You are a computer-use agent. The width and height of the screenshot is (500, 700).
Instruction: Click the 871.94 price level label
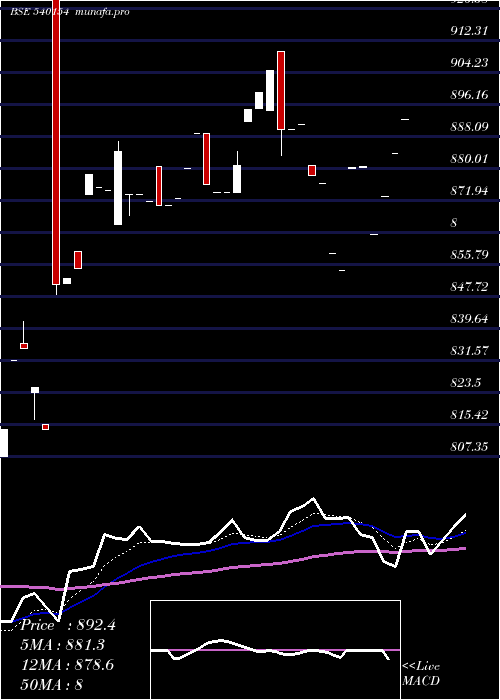click(x=469, y=191)
